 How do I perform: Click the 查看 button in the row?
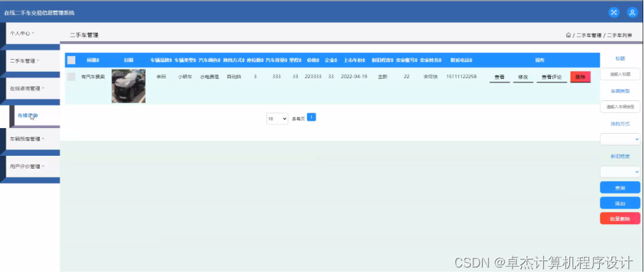(500, 78)
